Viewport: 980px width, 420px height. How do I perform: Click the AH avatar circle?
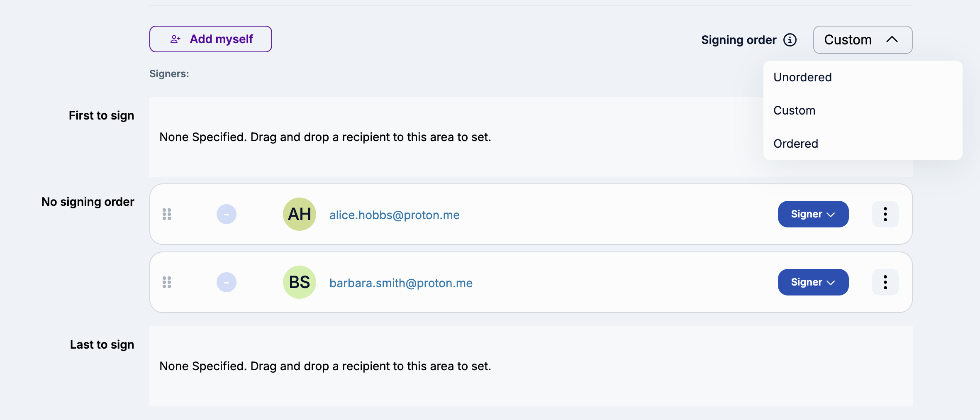[299, 214]
